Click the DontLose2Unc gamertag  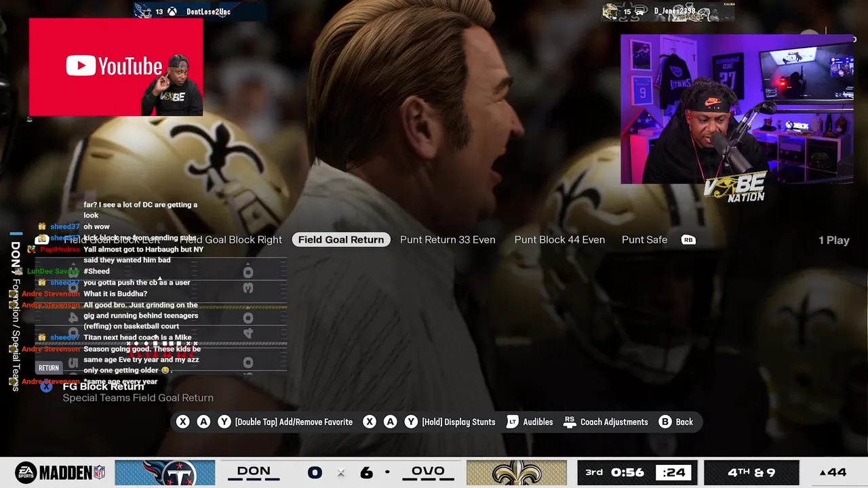208,12
